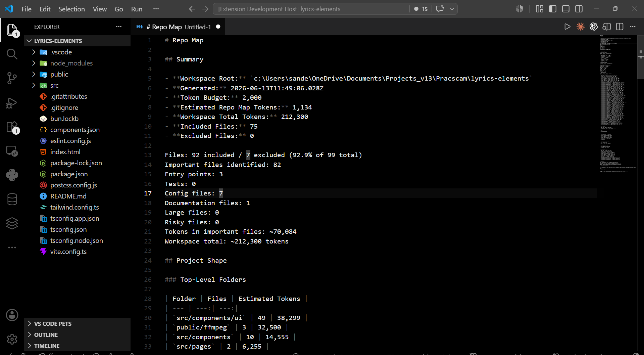Open the Manage gear icon
This screenshot has height=355, width=644.
click(x=12, y=339)
